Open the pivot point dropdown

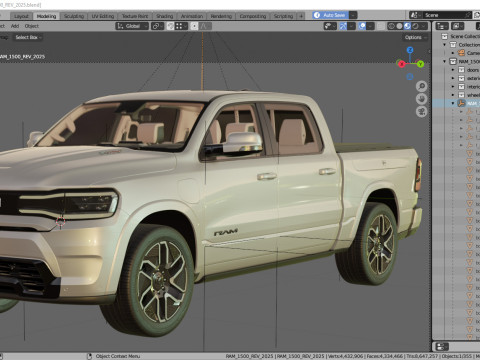click(157, 26)
